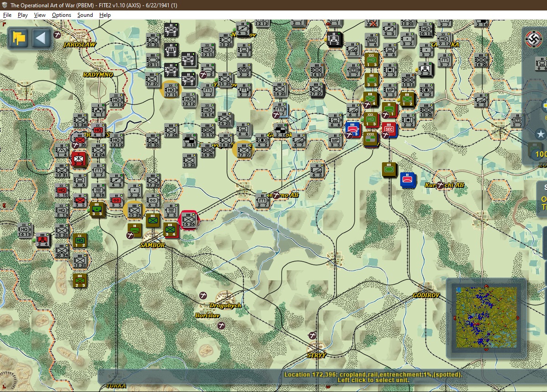The image size is (547, 392).
Task: Select the red unit marked 2 4
Action: [x=44, y=240]
